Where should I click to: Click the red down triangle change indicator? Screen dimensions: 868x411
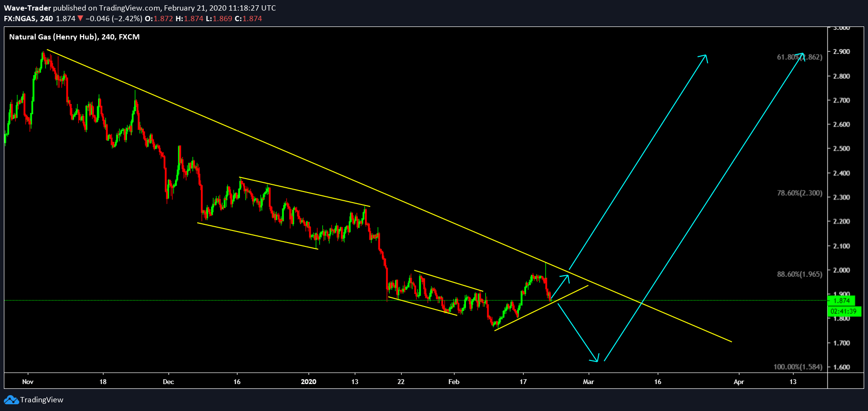coord(80,18)
